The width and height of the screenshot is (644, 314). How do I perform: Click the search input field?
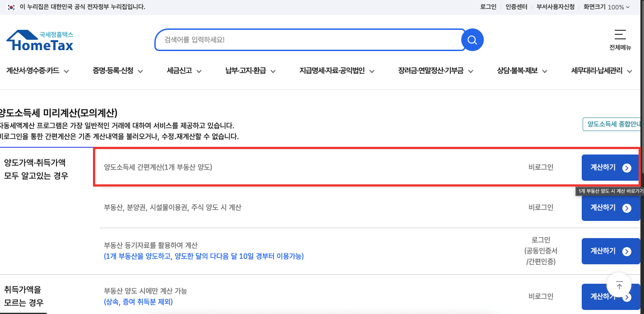[x=307, y=40]
